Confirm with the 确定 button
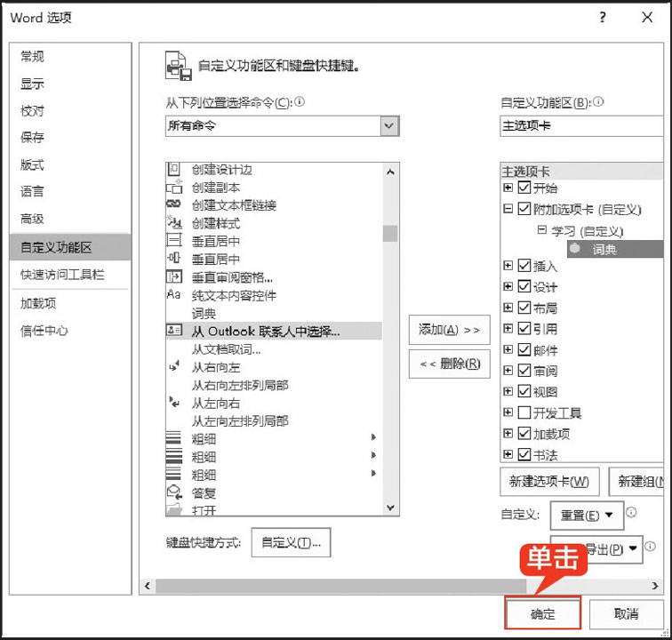 click(x=542, y=613)
